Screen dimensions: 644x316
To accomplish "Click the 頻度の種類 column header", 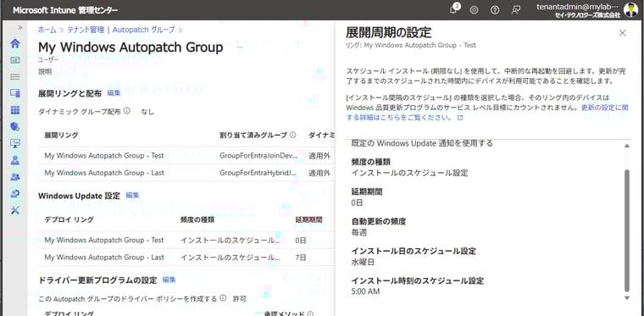I will (x=197, y=219).
